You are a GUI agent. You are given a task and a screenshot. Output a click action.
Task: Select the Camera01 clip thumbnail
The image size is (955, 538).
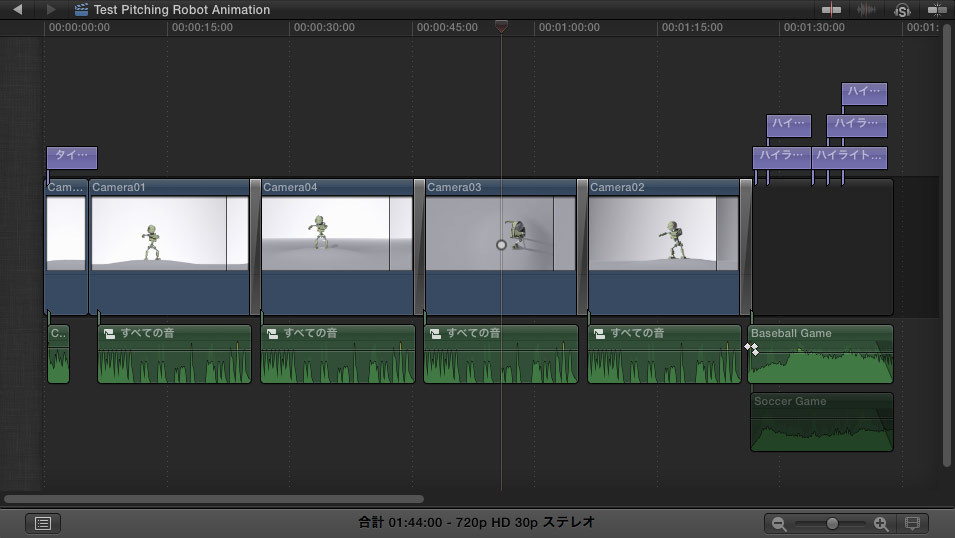click(x=169, y=233)
